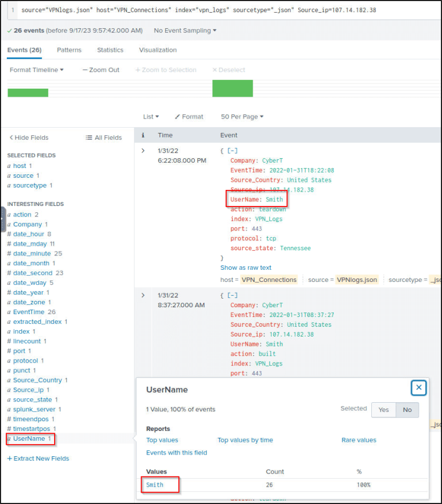Click the Smith value in popup

[x=155, y=484]
